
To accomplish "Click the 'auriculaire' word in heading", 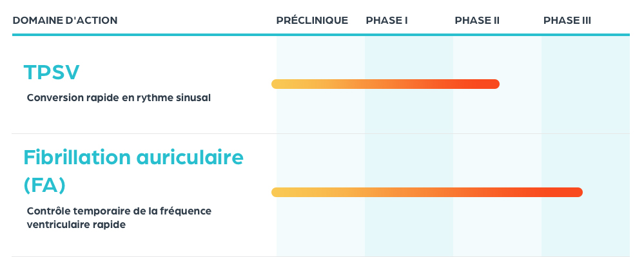I will (x=190, y=157).
